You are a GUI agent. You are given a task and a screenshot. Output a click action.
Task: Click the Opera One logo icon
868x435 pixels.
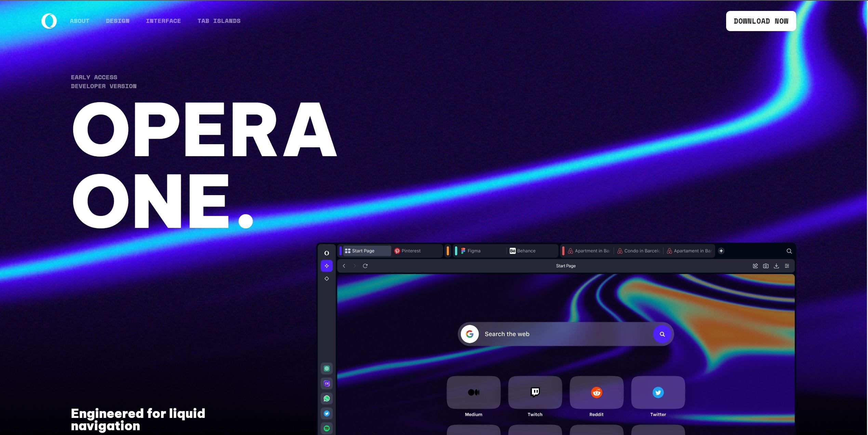click(x=49, y=20)
